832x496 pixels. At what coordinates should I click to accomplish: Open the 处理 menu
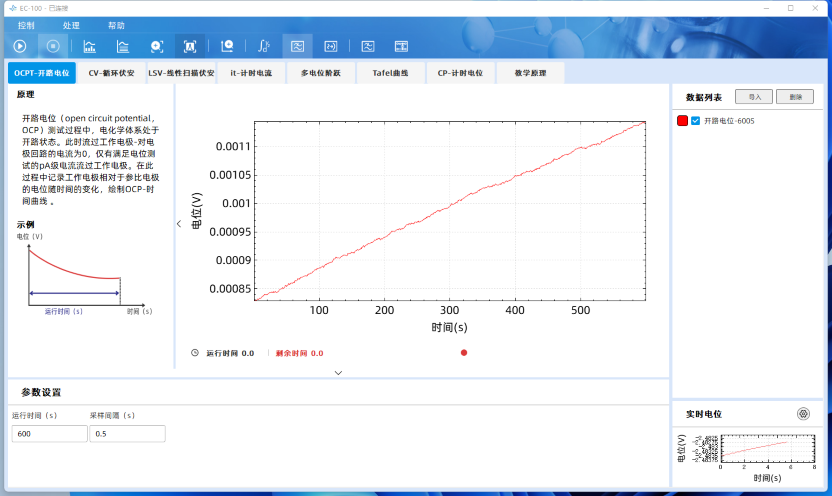71,25
